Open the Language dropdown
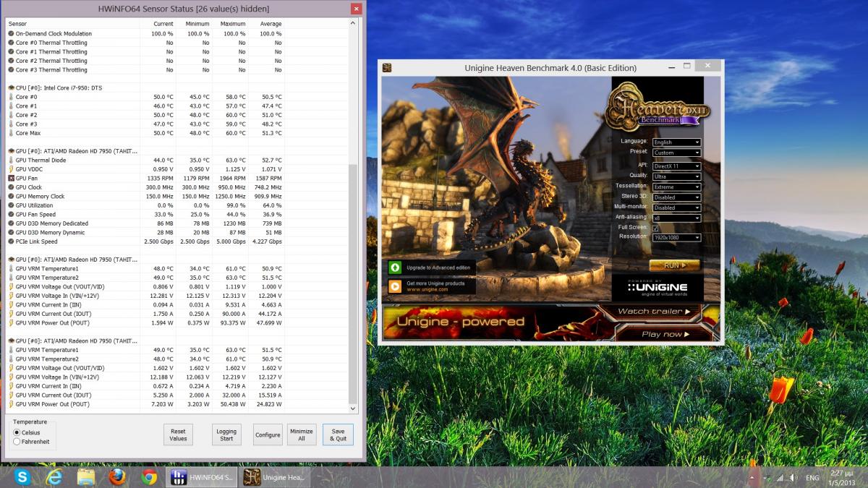 point(676,142)
